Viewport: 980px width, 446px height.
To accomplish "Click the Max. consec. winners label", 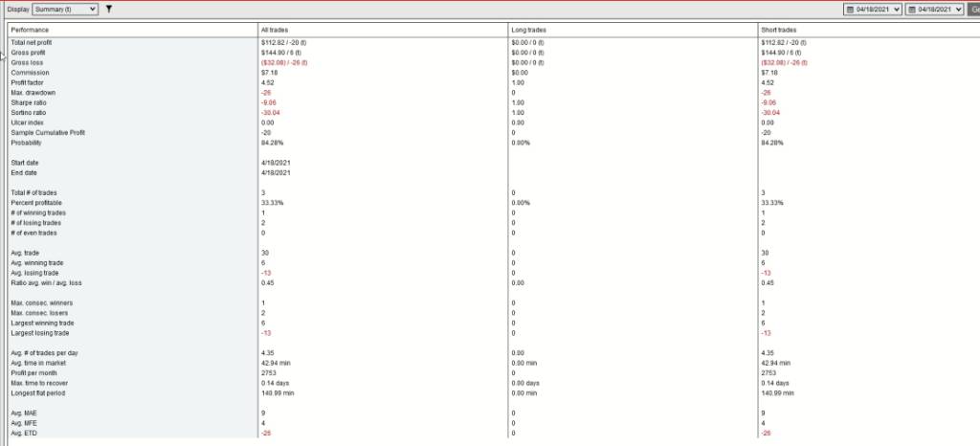I will 41,302.
